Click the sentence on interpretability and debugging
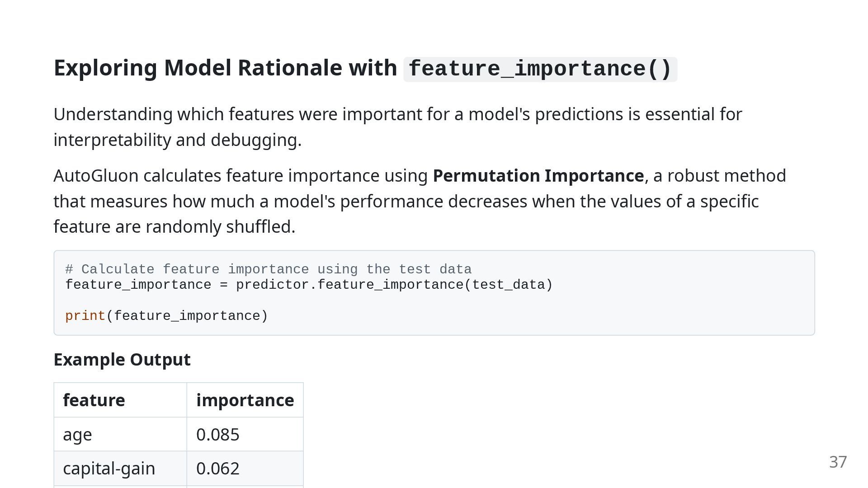The image size is (868, 488). click(x=398, y=127)
